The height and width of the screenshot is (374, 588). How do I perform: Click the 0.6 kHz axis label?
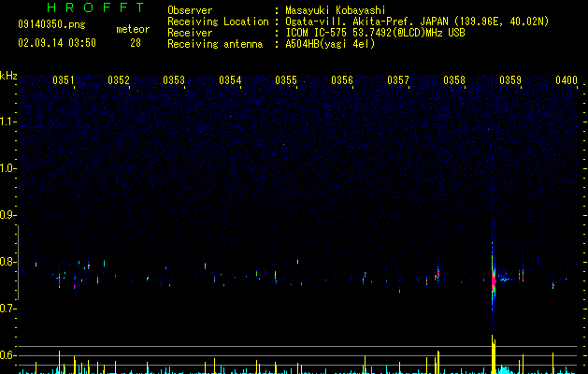click(x=7, y=355)
